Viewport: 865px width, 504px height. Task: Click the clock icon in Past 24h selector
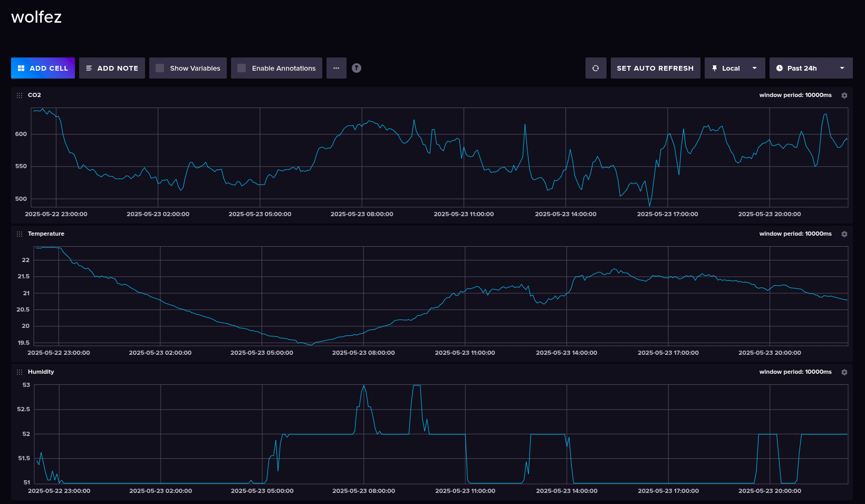[x=780, y=67]
